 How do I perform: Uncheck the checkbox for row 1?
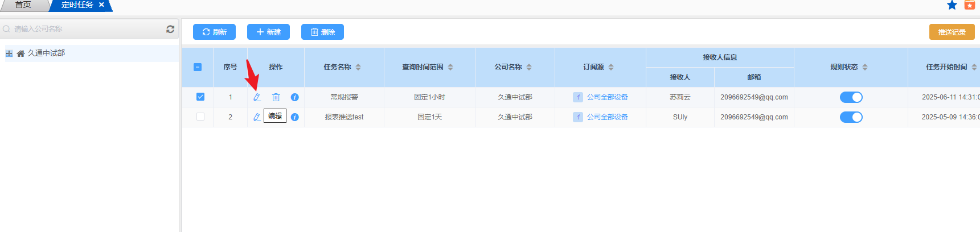point(200,97)
